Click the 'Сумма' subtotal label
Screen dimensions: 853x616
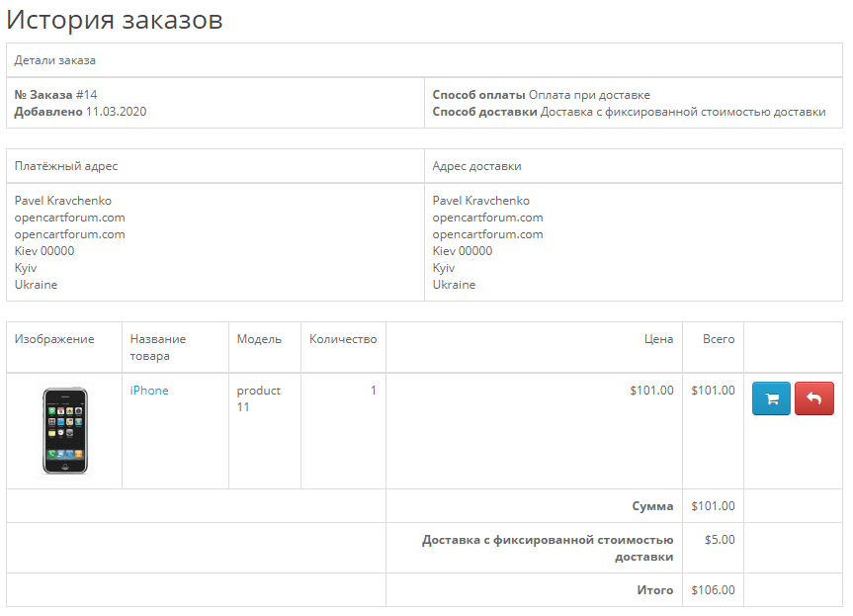coord(652,506)
